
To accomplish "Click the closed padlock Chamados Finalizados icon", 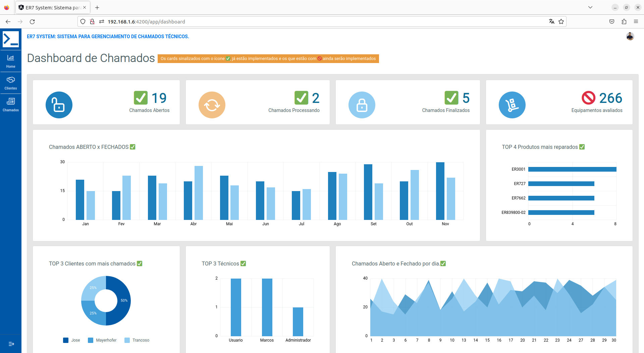I will coord(362,105).
